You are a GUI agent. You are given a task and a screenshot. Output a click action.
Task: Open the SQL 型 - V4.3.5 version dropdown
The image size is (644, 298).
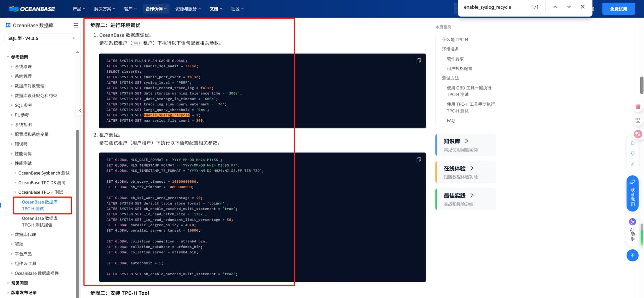[x=41, y=39]
